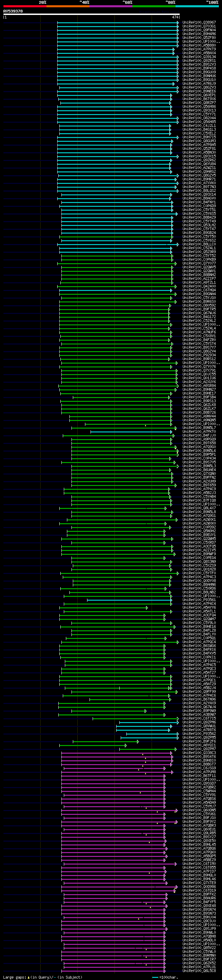The height and width of the screenshot is (980, 222).
Task: Select hit label UniRef100_C4J2L1
Action: pyautogui.click(x=199, y=125)
